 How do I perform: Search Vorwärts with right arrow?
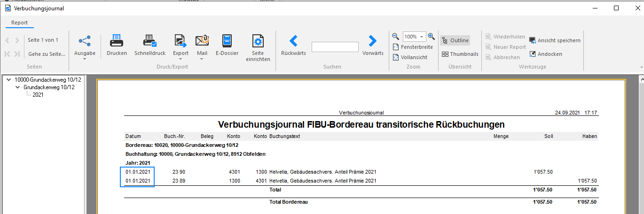(x=372, y=41)
